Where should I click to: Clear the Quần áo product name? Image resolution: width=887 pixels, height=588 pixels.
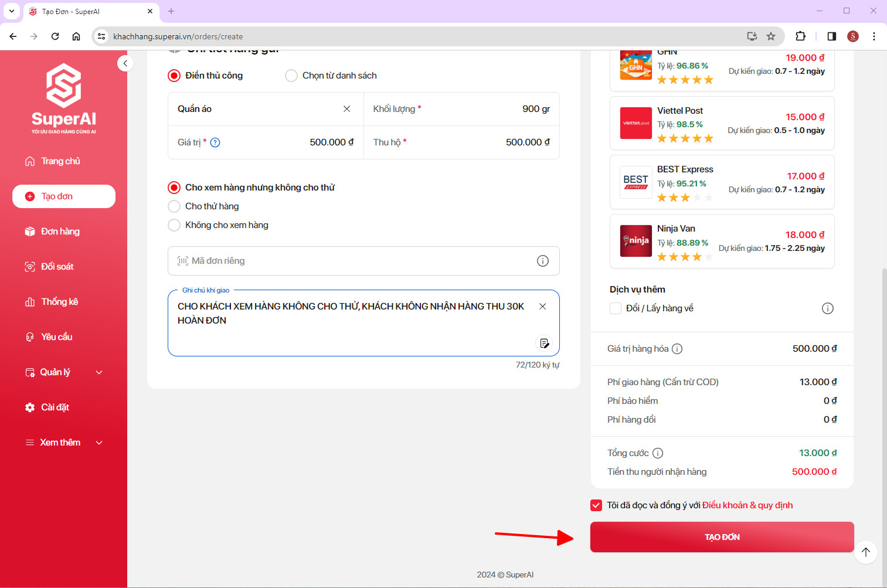click(x=347, y=109)
